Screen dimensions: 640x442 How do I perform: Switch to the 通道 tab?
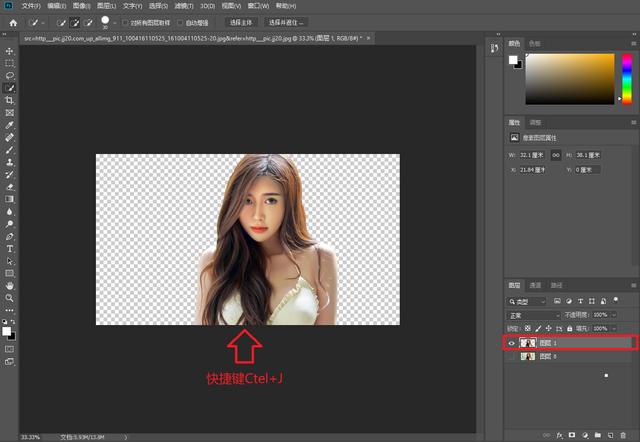click(535, 285)
